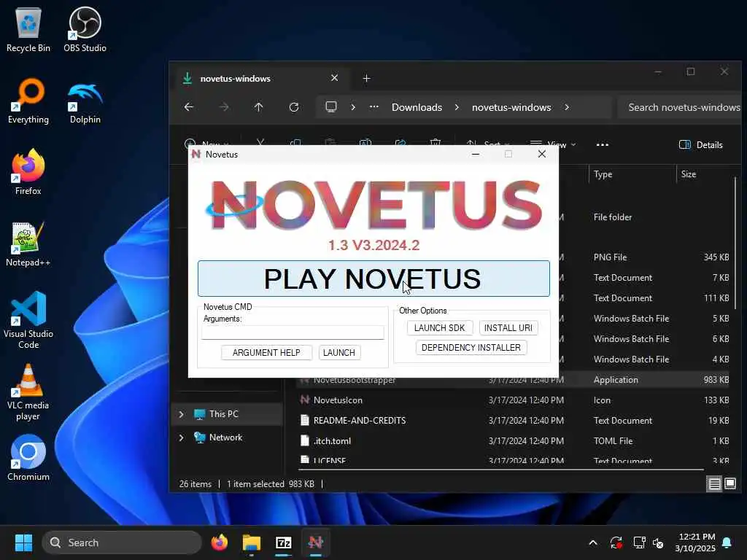The width and height of the screenshot is (747, 560).
Task: Go up one folder in File Explorer
Action: coord(259,107)
